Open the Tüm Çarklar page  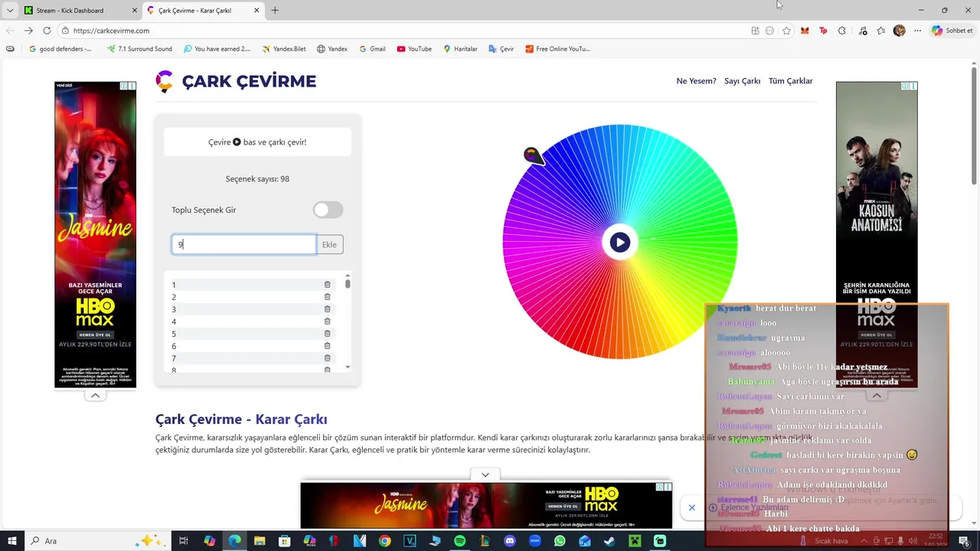tap(790, 81)
